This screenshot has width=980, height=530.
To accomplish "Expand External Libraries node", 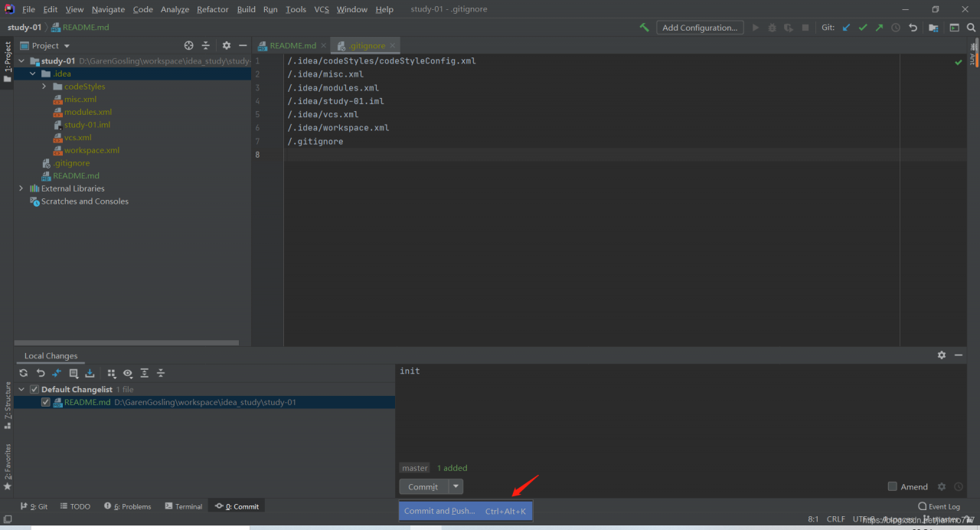I will point(21,188).
